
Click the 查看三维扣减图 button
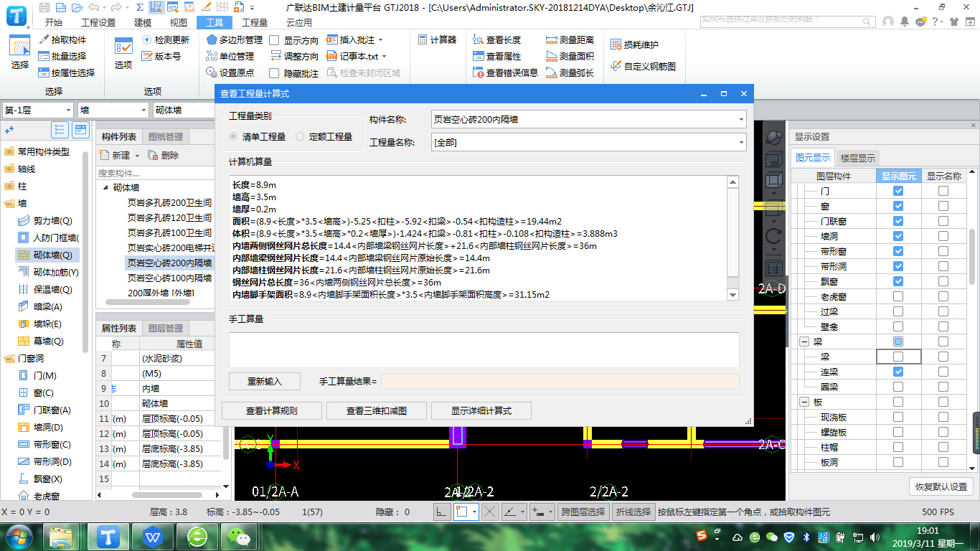click(x=377, y=411)
